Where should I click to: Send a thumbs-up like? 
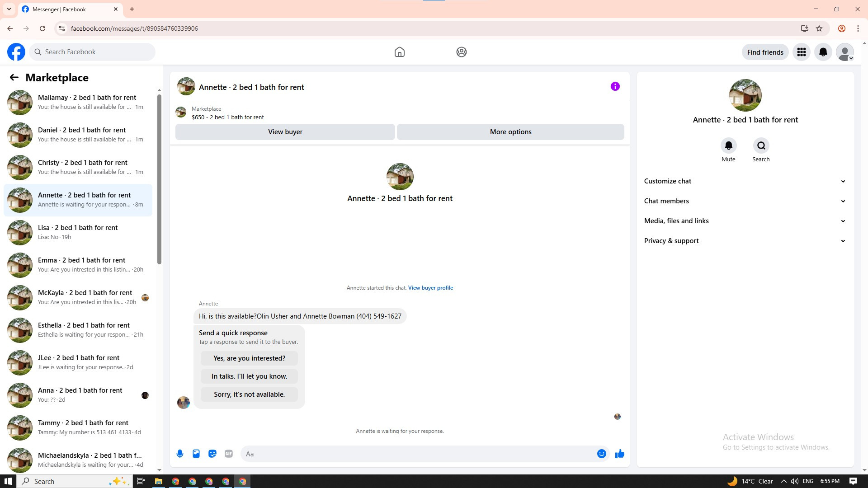click(x=619, y=454)
